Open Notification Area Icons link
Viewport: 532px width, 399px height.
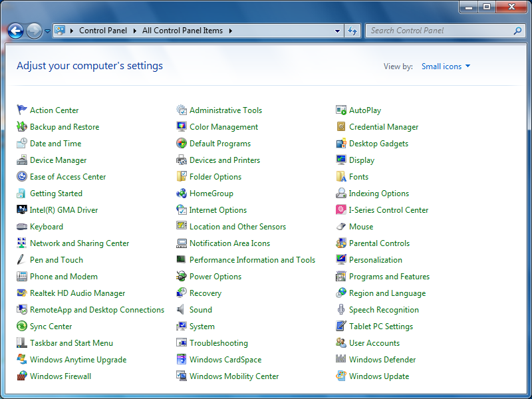click(x=229, y=243)
